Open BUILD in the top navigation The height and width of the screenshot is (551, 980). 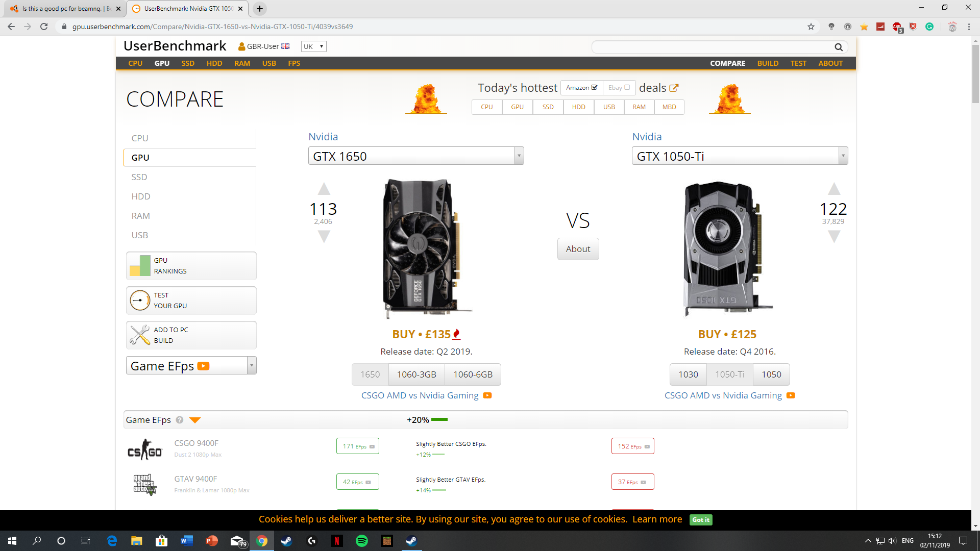click(768, 63)
